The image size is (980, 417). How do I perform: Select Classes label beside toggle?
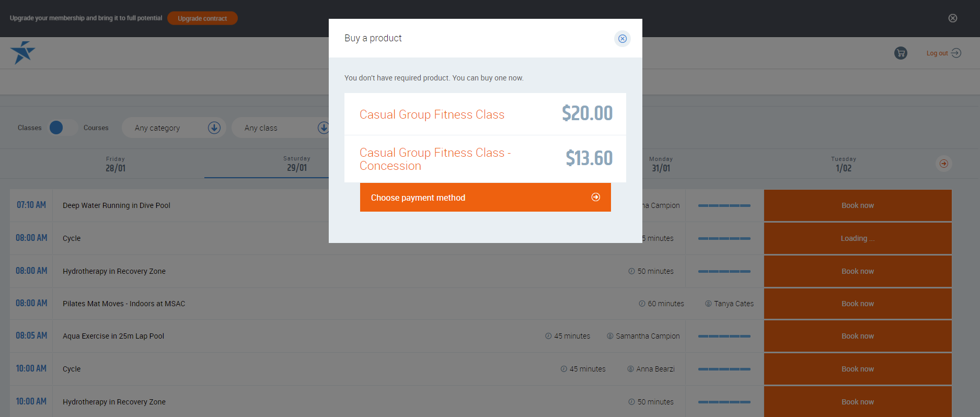coord(29,128)
